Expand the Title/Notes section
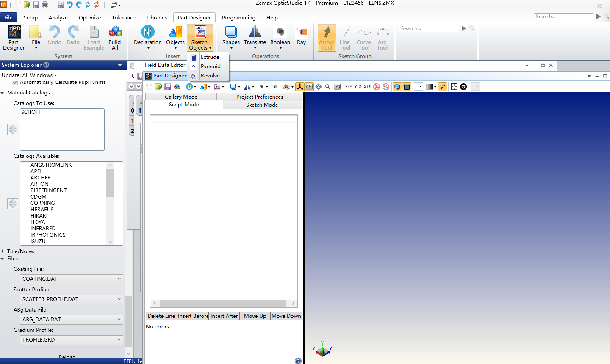This screenshot has width=610, height=364. point(3,251)
